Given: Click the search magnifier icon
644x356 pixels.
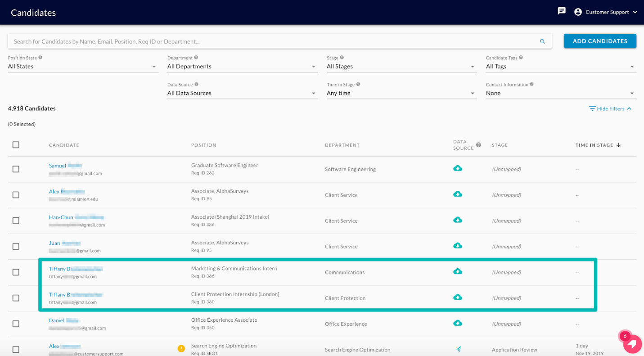Looking at the screenshot, I should pos(542,41).
